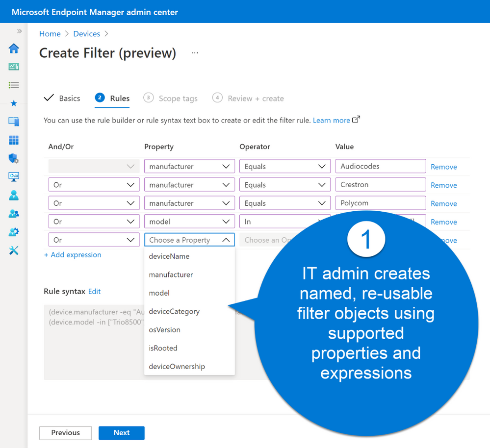Open Home icon in sidebar

point(14,49)
